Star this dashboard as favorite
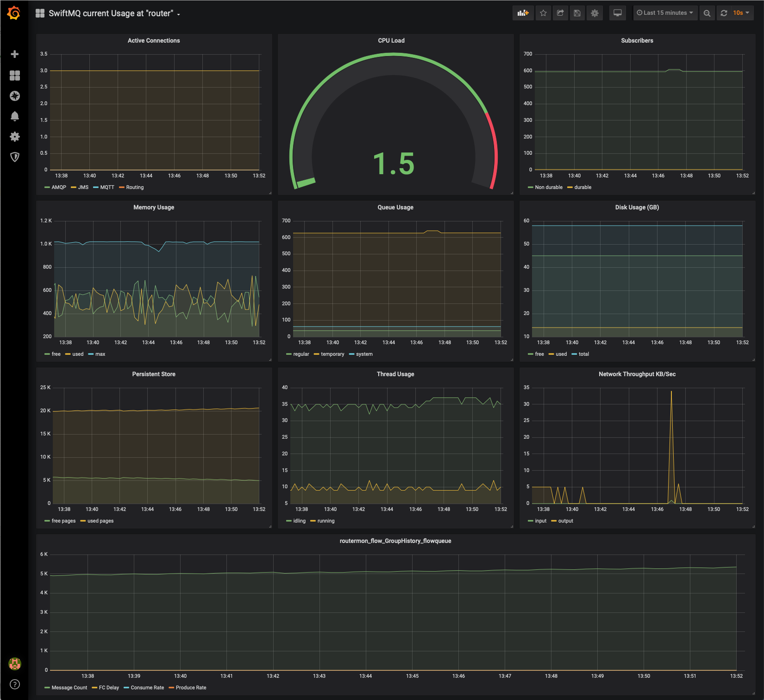The image size is (764, 700). click(543, 13)
